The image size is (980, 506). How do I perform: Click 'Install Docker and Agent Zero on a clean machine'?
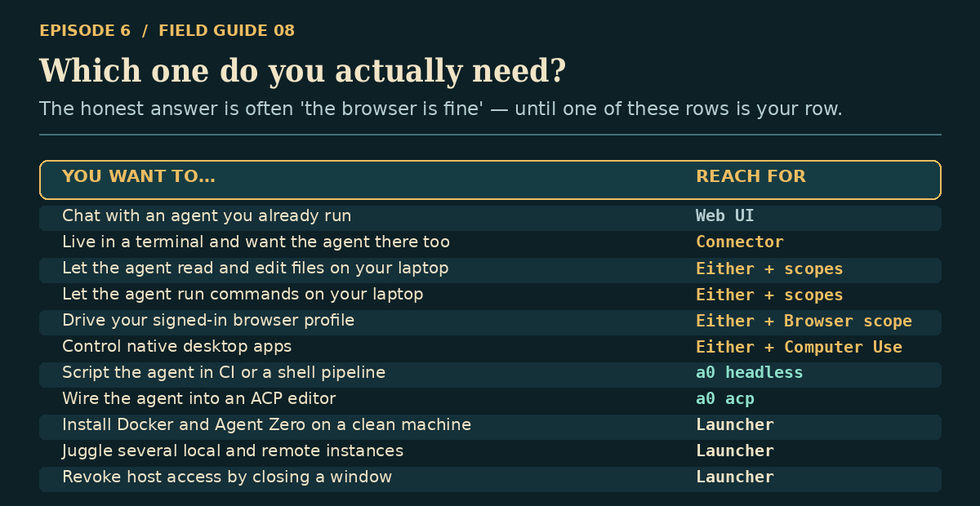pyautogui.click(x=266, y=425)
